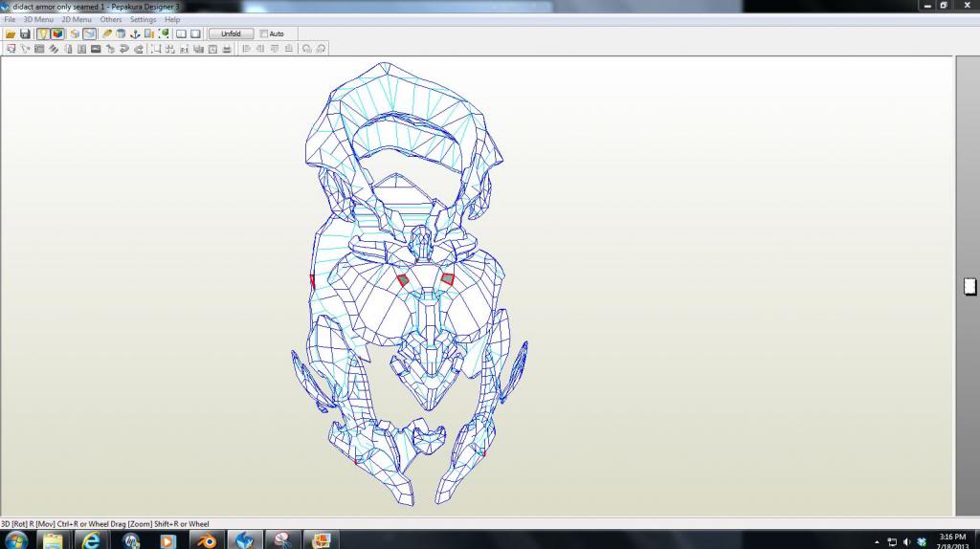Click the volume speaker tray icon
This screenshot has height=549, width=980.
[x=906, y=542]
